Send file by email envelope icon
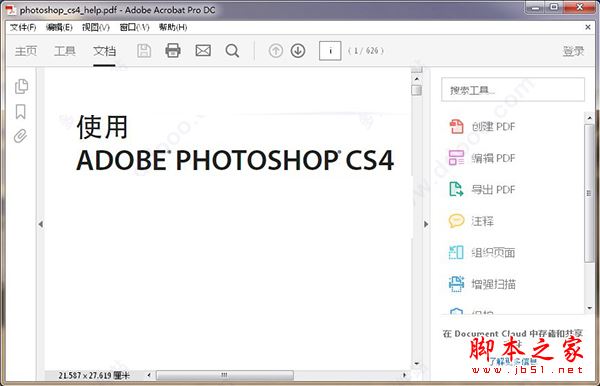This screenshot has height=386, width=600. point(203,50)
